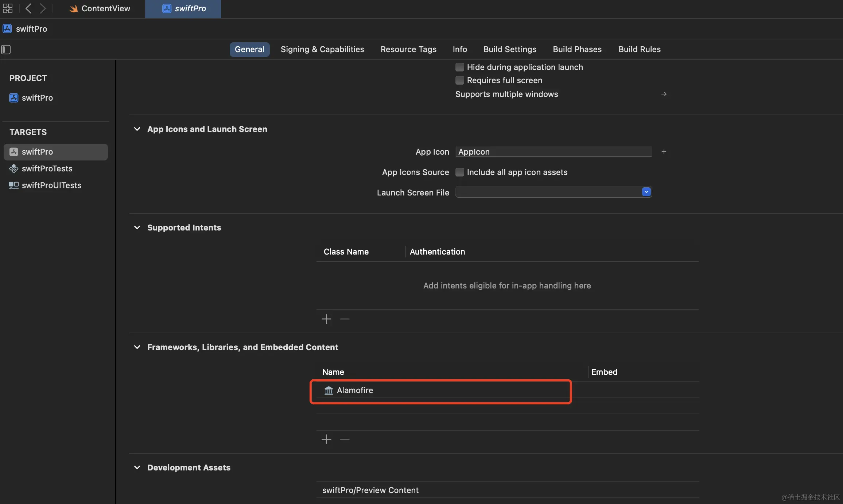This screenshot has width=843, height=504.
Task: Select swiftProTests target
Action: pos(47,168)
